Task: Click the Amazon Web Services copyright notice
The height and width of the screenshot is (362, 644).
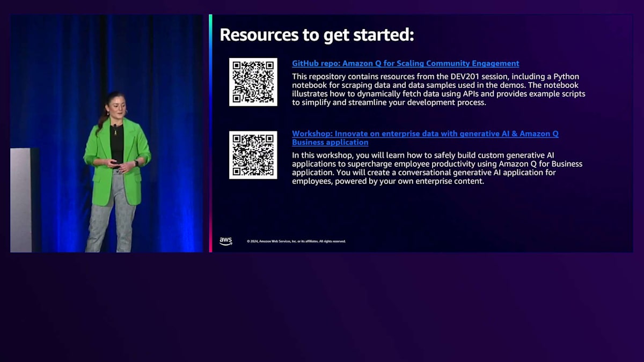Action: click(x=296, y=241)
